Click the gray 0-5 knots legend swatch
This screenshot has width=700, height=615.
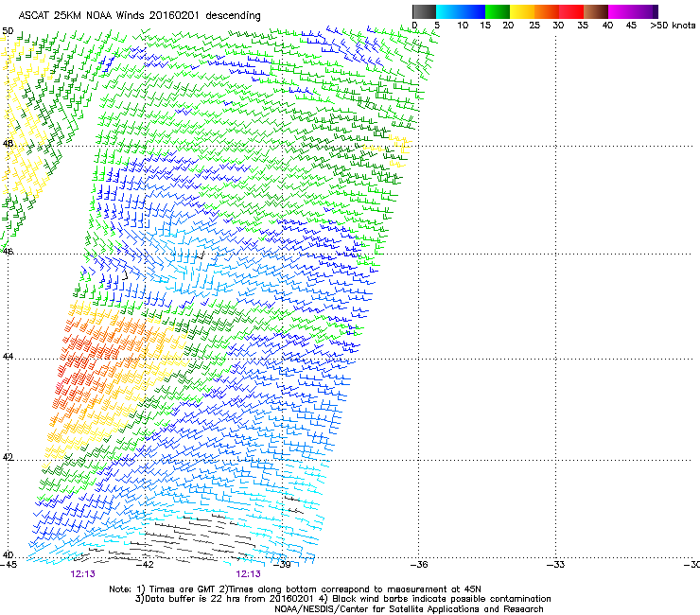(x=424, y=11)
